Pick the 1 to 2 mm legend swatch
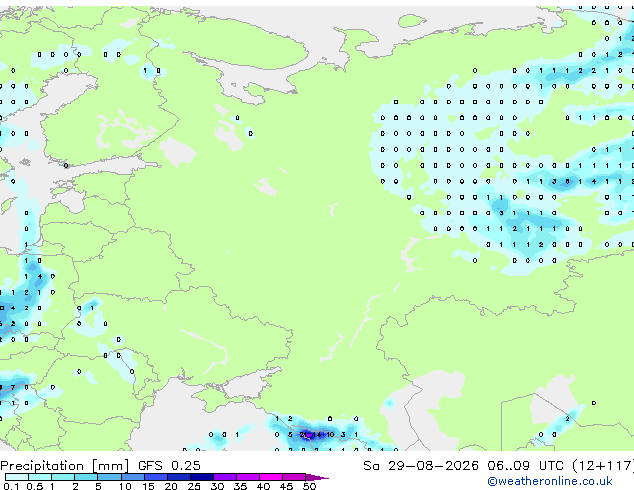 (x=63, y=477)
